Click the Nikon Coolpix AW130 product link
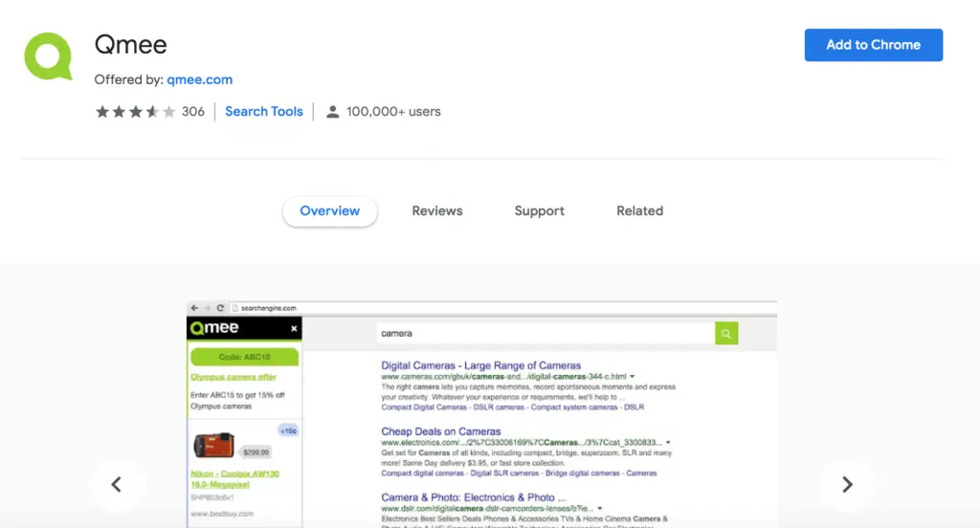 (x=235, y=478)
